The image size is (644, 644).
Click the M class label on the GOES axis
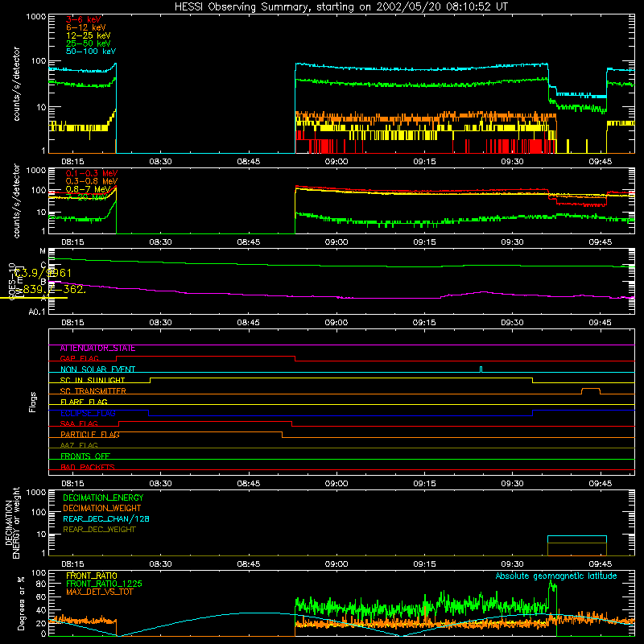43,251
